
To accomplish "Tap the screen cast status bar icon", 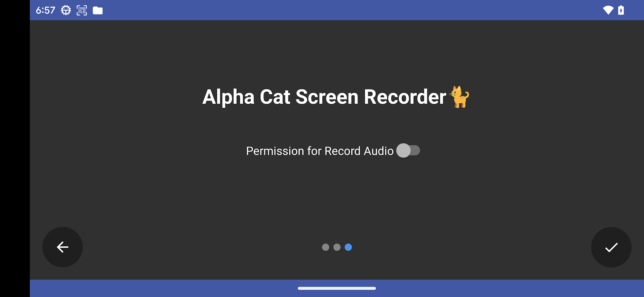I will (82, 10).
